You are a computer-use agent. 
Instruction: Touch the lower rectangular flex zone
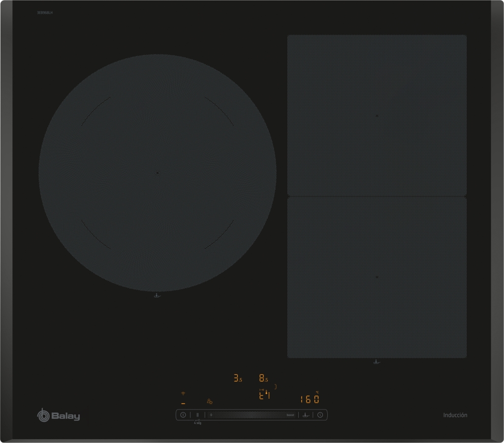point(377,277)
